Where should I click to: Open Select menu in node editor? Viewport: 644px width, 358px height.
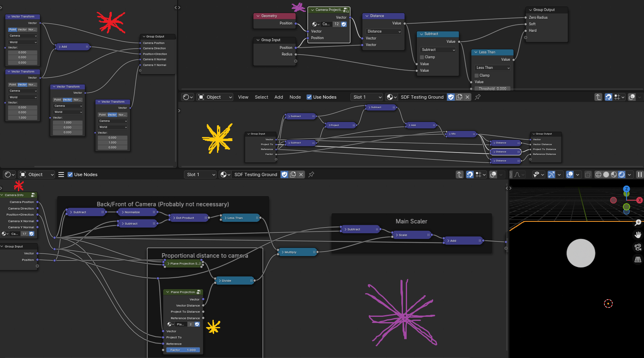261,97
